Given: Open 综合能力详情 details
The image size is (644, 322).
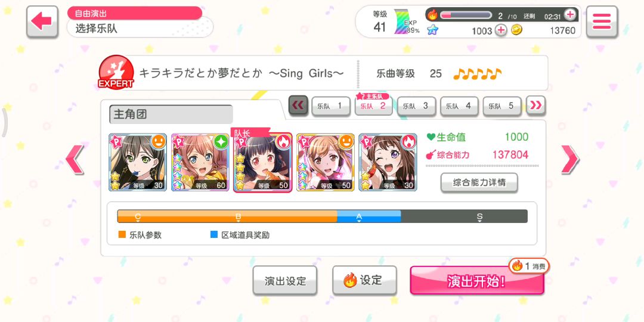Looking at the screenshot, I should (479, 183).
